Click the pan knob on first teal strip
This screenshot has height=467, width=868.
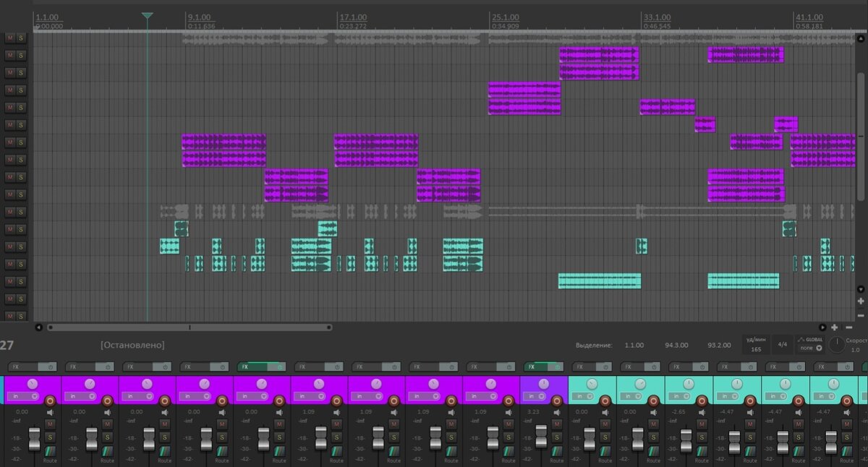(592, 384)
